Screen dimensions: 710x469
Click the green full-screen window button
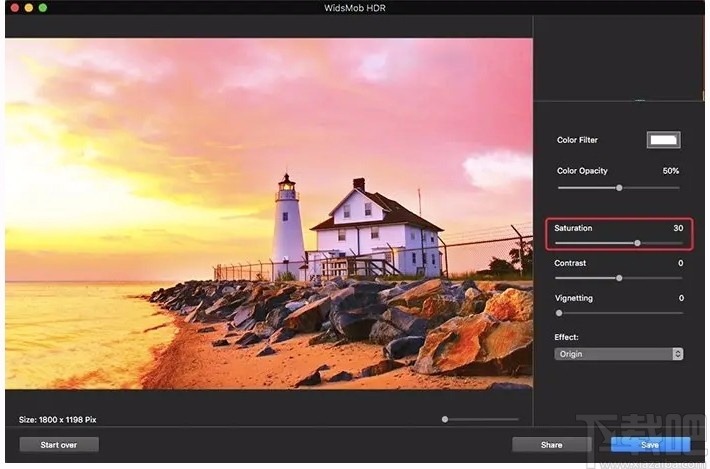[x=43, y=8]
